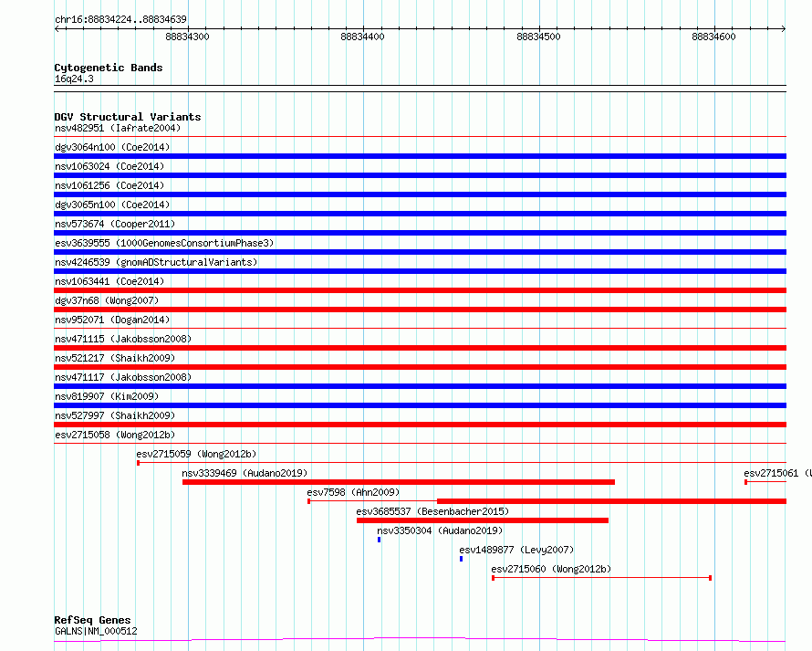Click the red bar under nsv527997
This screenshot has width=812, height=651.
click(420, 425)
